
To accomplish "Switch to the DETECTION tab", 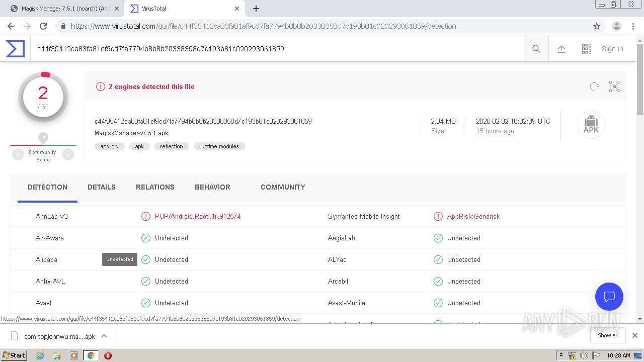I will 47,187.
